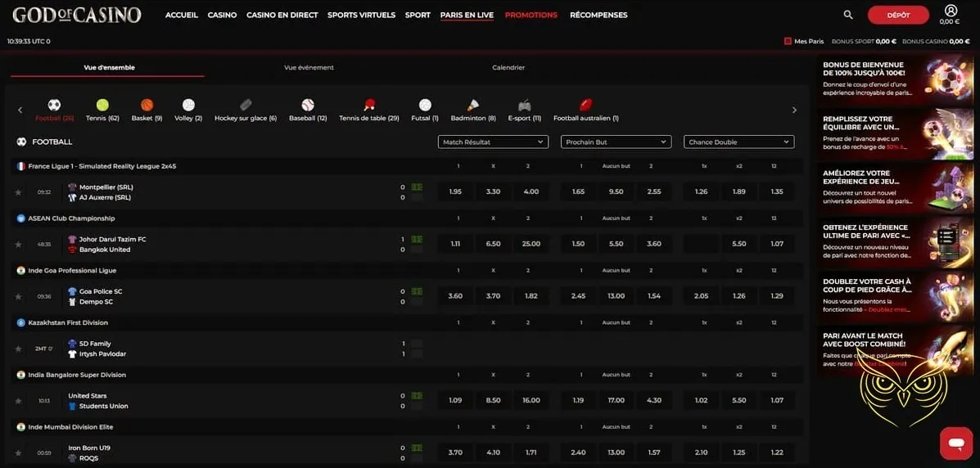This screenshot has height=468, width=980.
Task: Open the user account profile icon
Action: point(950,11)
